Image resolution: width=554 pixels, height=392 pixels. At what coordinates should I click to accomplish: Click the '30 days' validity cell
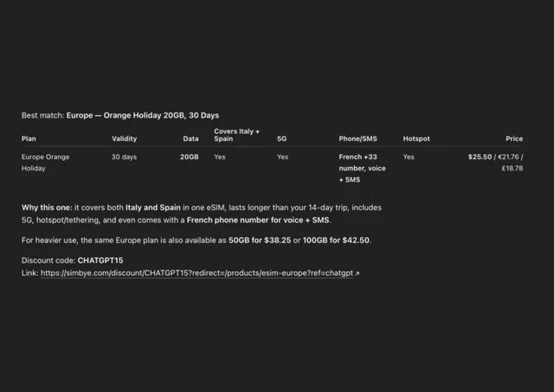[x=124, y=157]
